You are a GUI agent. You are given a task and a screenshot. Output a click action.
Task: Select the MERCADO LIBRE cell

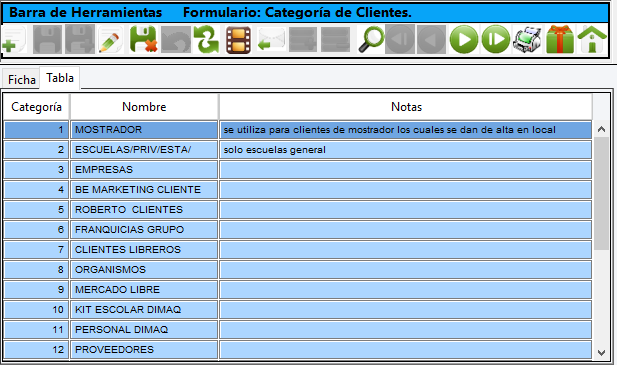(144, 290)
